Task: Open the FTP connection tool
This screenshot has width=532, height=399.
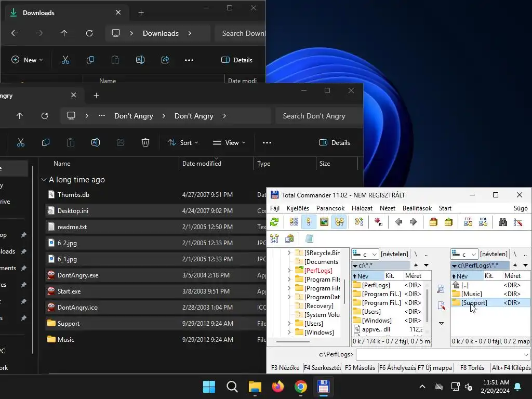Action: [468, 222]
